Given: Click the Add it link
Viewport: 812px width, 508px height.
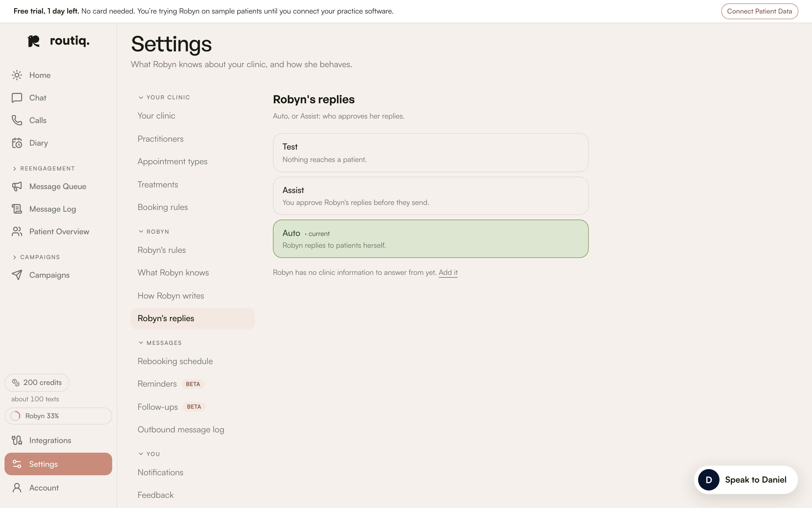Looking at the screenshot, I should 448,272.
